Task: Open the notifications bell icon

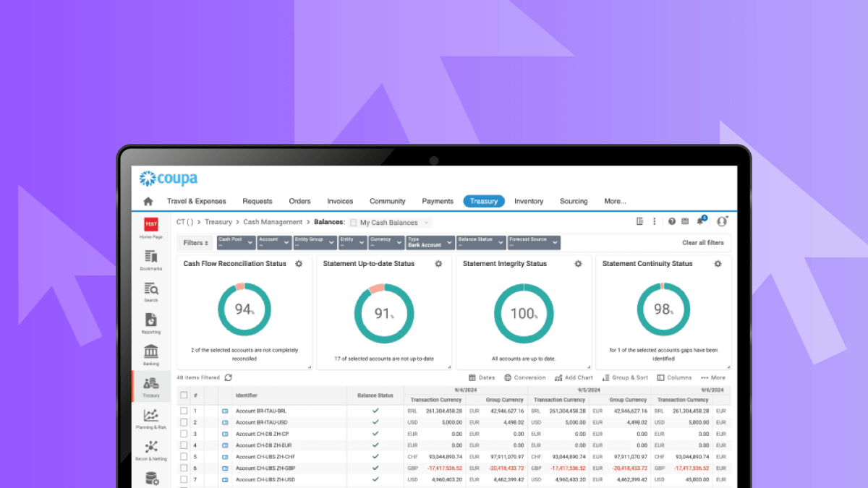Action: coord(700,221)
